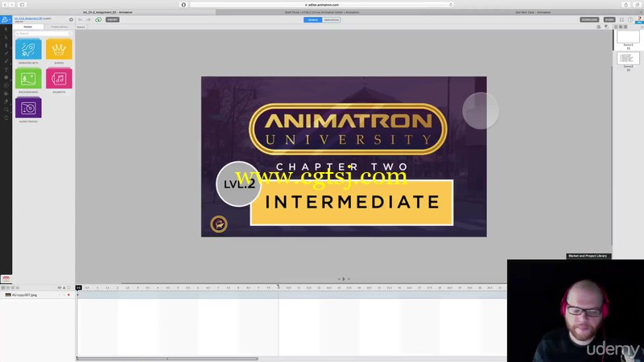
Task: Switch to Design mode
Action: point(313,19)
